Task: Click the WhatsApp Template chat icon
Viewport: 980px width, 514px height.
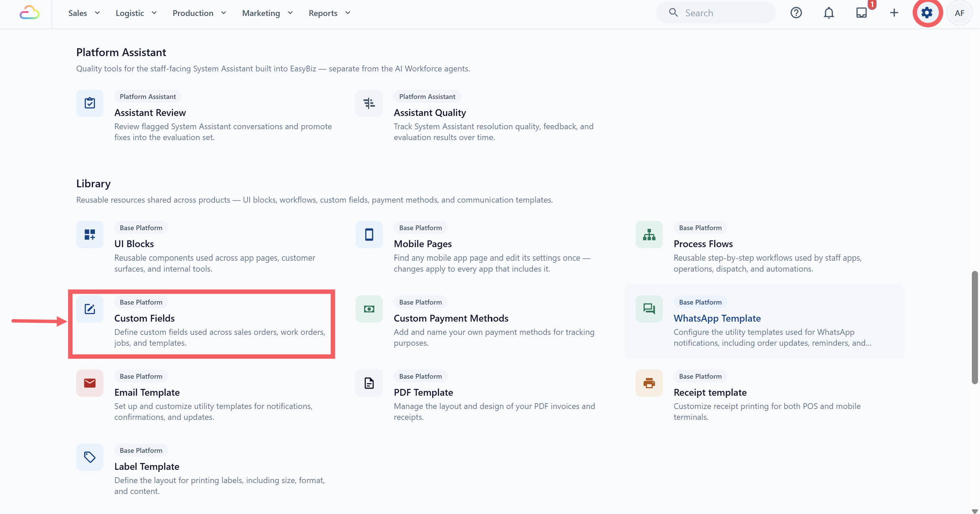Action: click(649, 309)
